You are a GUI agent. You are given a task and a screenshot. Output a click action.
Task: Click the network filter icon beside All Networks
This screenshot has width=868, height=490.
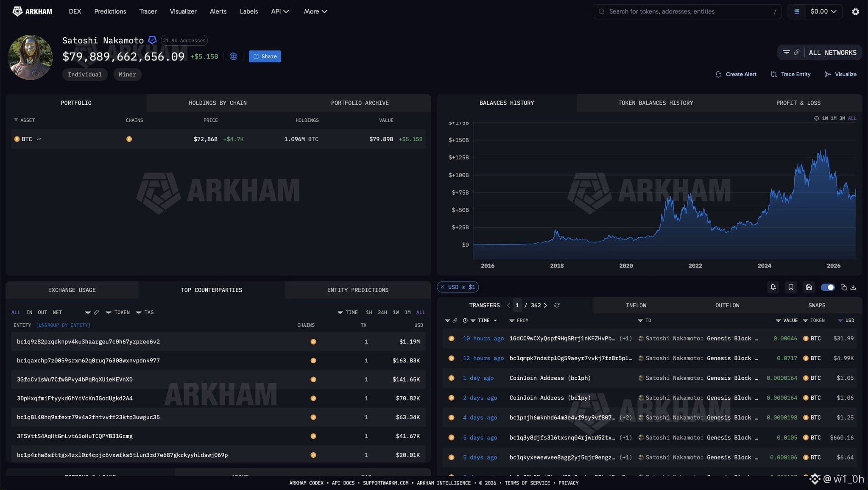tap(786, 53)
